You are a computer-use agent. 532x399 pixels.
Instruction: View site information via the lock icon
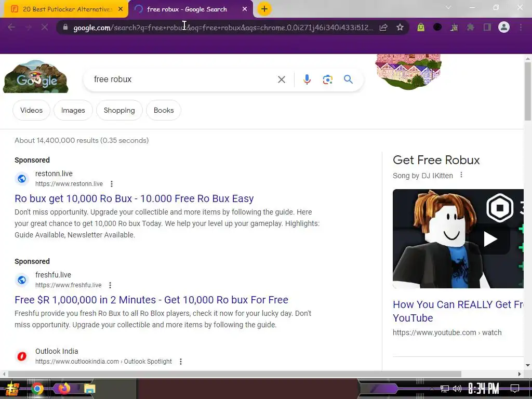65,27
